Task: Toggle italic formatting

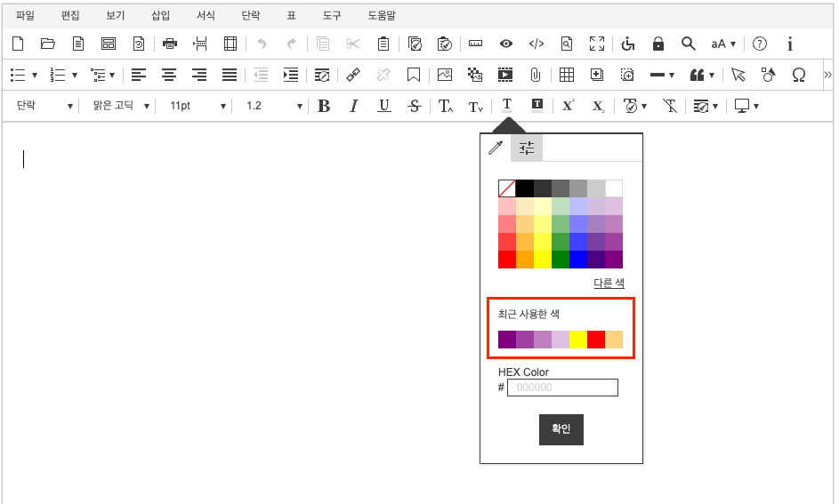Action: tap(353, 106)
